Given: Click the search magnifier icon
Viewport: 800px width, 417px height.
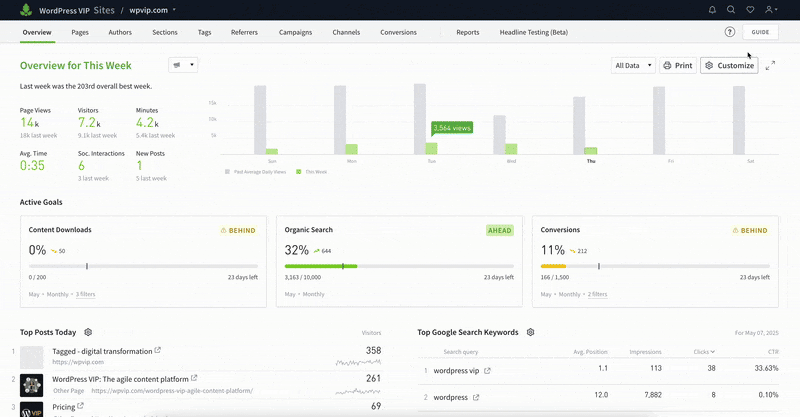Looking at the screenshot, I should point(731,10).
